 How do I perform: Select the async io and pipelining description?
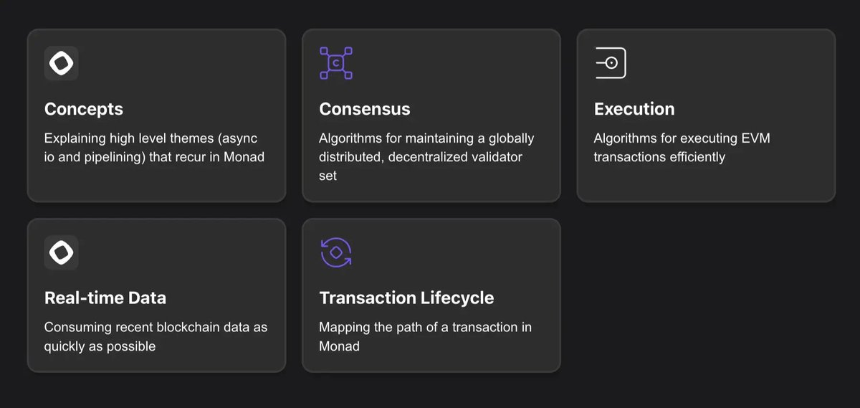[154, 147]
